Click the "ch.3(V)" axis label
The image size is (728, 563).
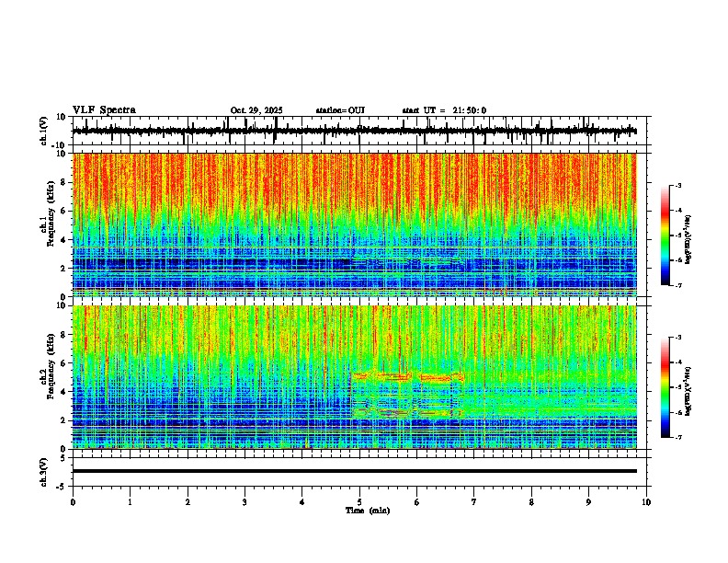click(x=43, y=473)
